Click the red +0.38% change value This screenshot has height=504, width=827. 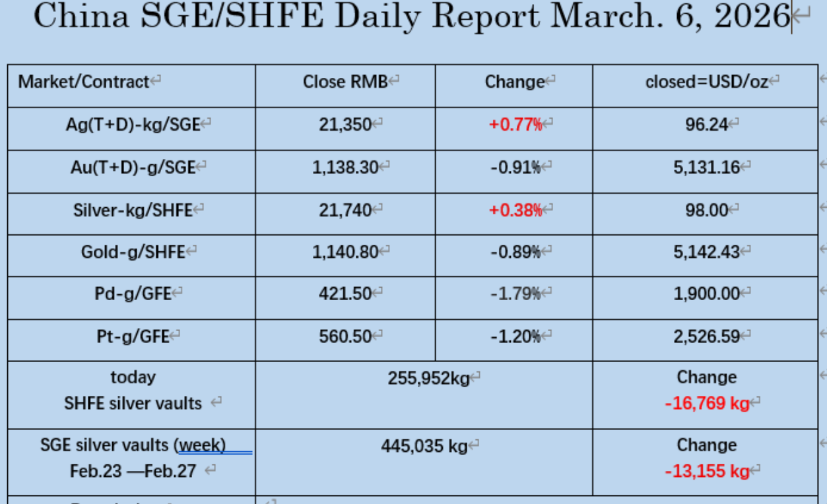[515, 210]
